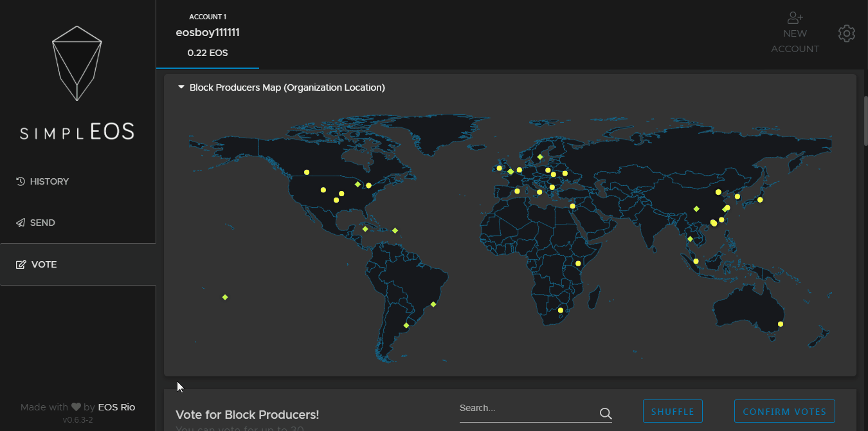Viewport: 868px width, 431px height.
Task: Click the producer marker in Israel
Action: tap(572, 206)
